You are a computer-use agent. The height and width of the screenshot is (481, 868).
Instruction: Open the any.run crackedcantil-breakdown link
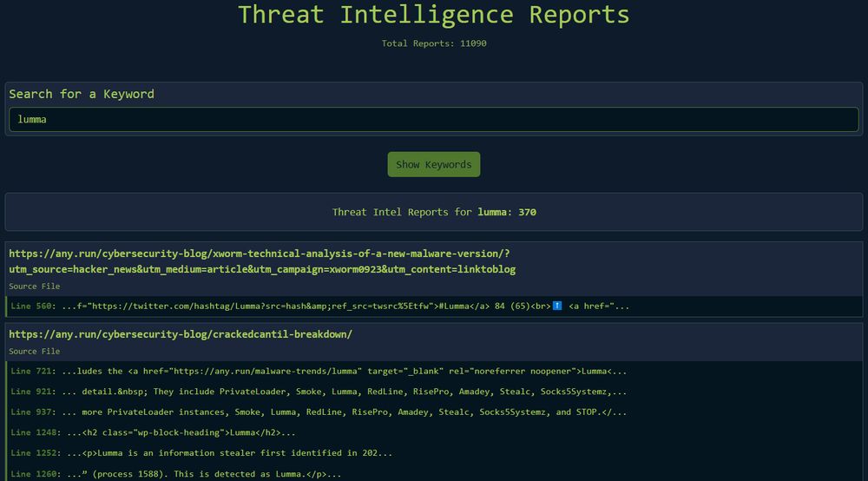coord(181,334)
